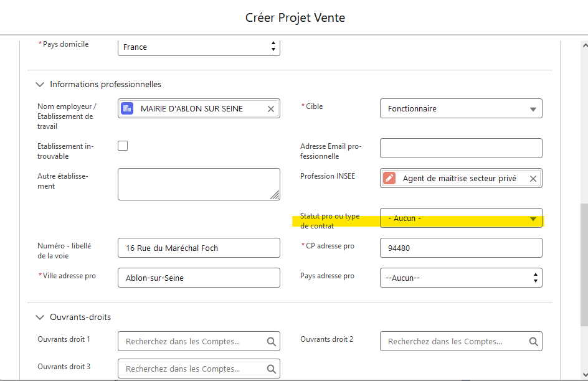Collapse the Ouvrants-droits section
588x381 pixels.
(40, 317)
